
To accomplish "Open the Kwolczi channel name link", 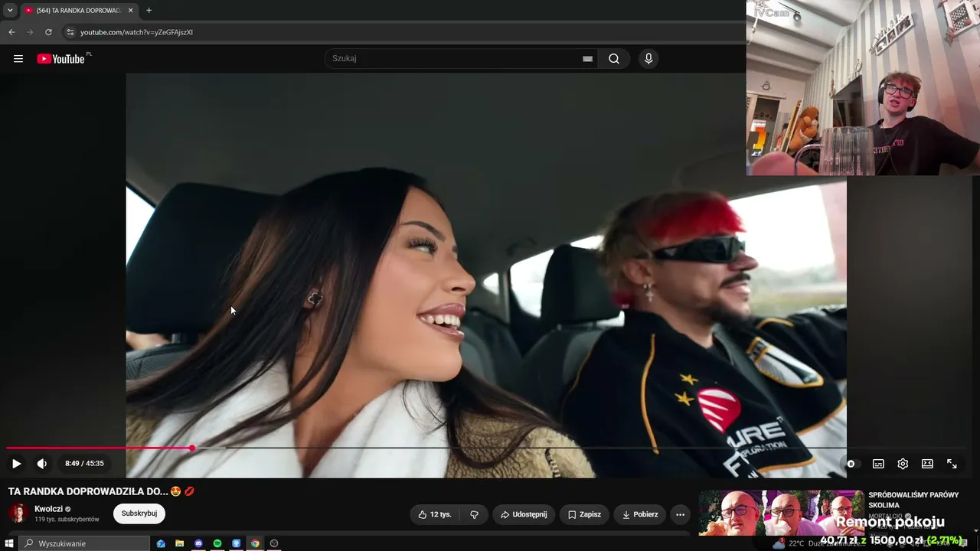I will pos(48,509).
